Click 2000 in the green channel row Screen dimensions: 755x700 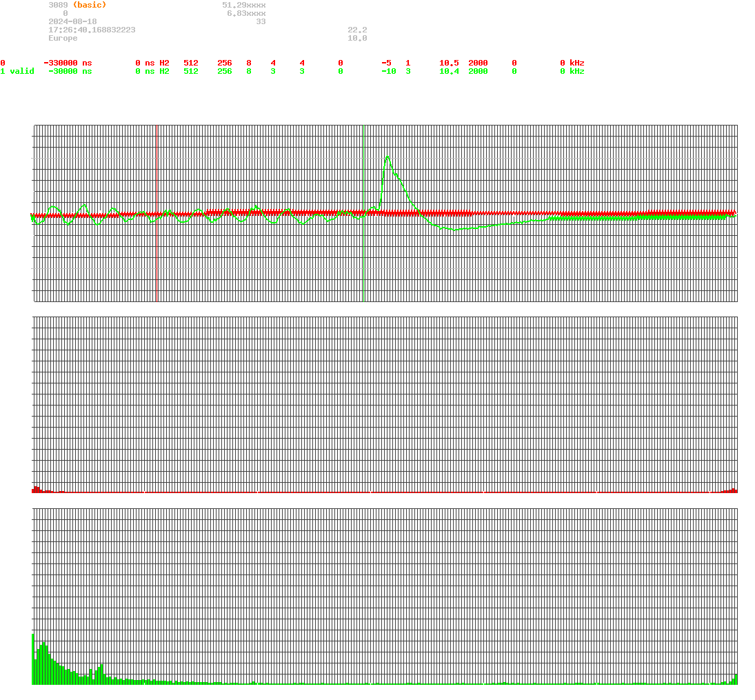click(x=478, y=71)
